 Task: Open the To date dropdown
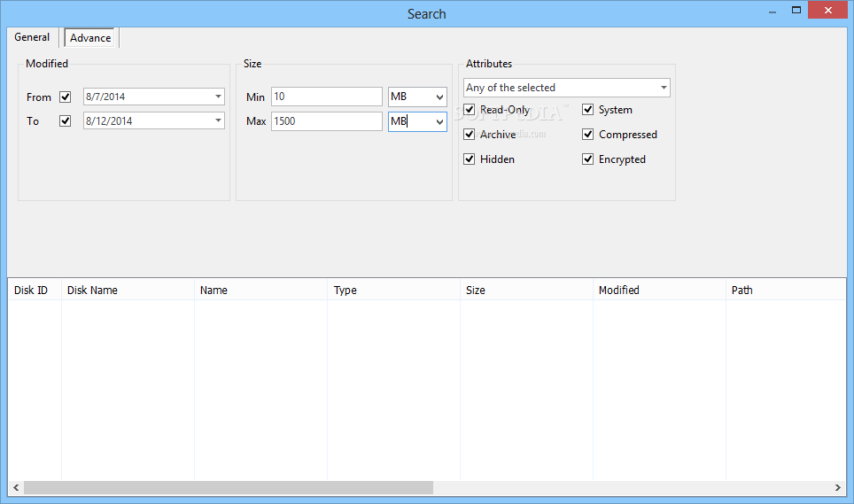218,120
